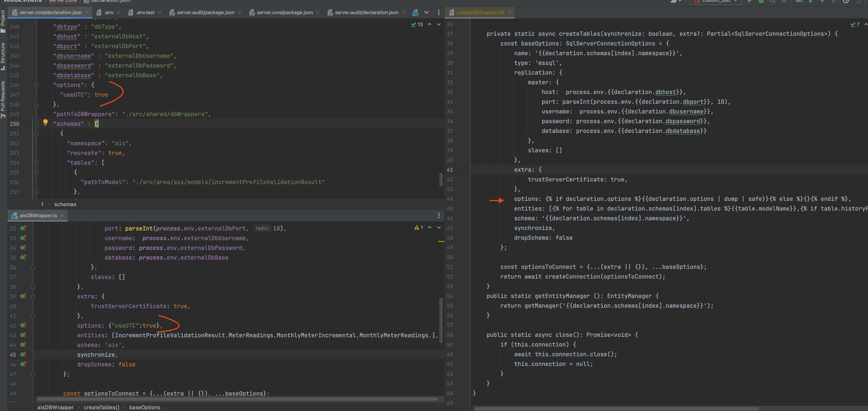The height and width of the screenshot is (411, 868).
Task: Open the aisDBWrapper.ts pane kebab menu
Action: tap(438, 215)
